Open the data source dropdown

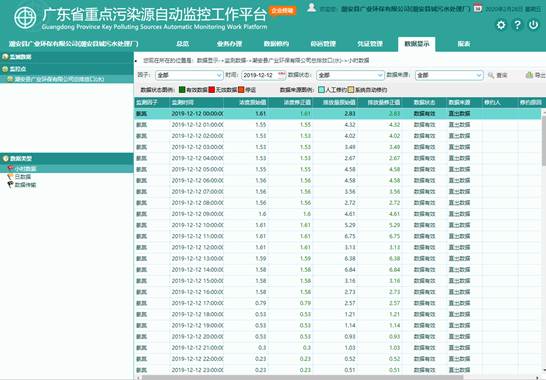point(449,75)
